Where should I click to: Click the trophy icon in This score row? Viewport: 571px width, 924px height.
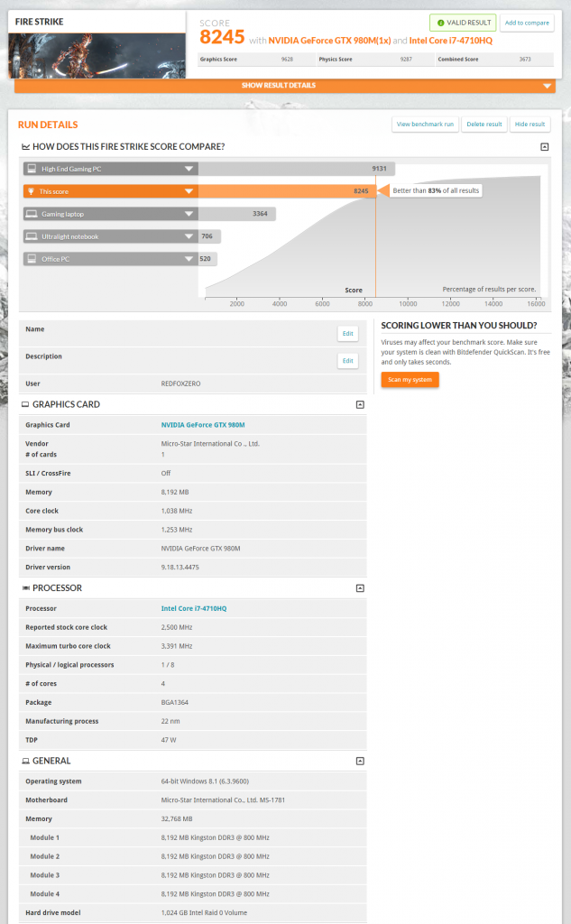pos(32,191)
